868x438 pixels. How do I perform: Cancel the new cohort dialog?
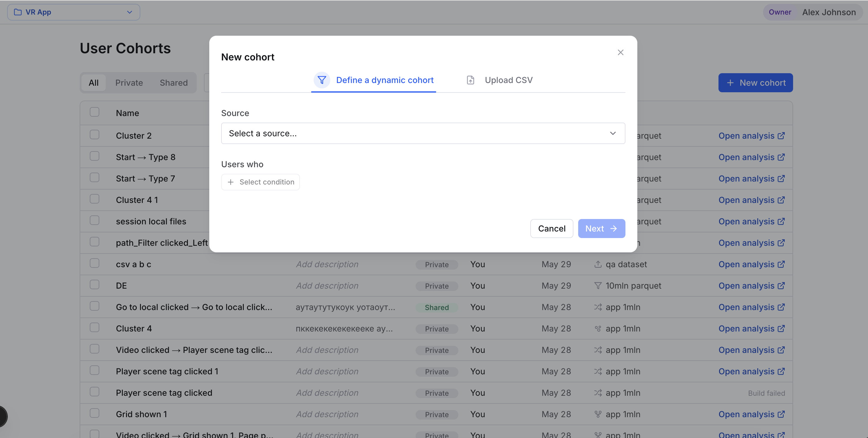point(552,229)
